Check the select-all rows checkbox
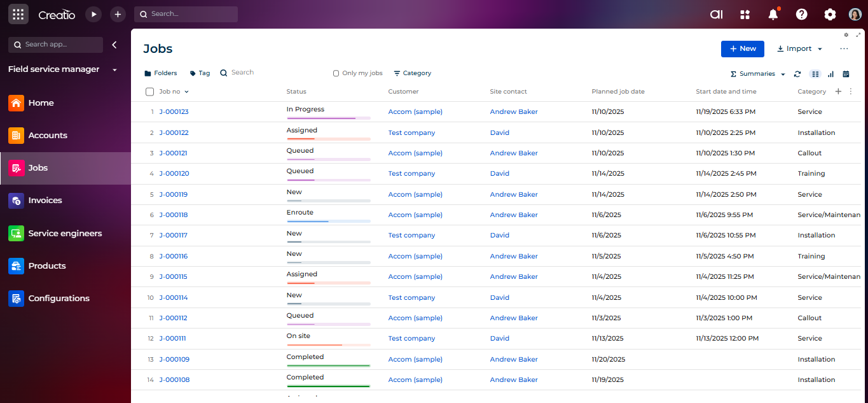Viewport: 868px width, 403px height. point(150,92)
